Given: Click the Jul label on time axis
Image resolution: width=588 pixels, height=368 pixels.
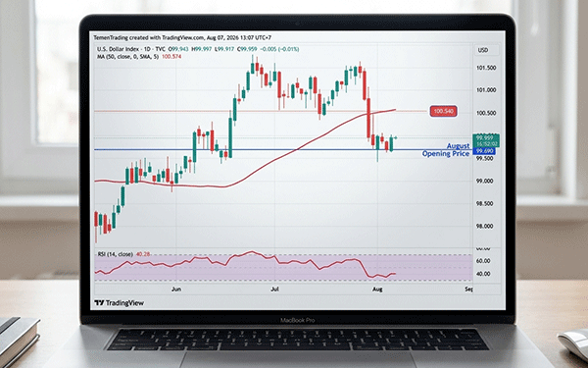Looking at the screenshot, I should [274, 289].
